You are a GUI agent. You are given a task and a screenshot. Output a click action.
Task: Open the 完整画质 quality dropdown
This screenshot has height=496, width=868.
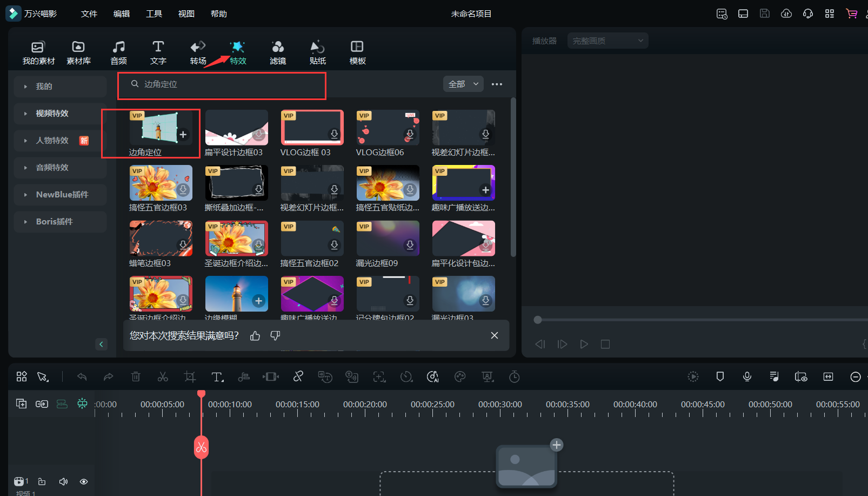607,41
